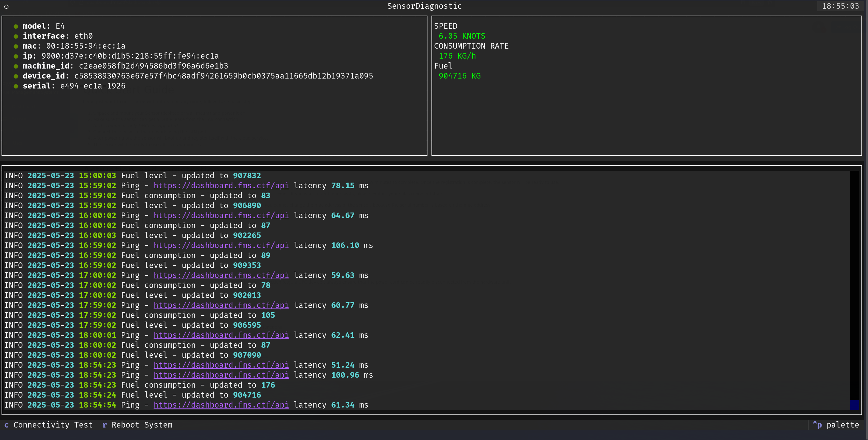The image size is (868, 440).
Task: Open dashboard link with latency 64.67 ms
Action: 221,216
